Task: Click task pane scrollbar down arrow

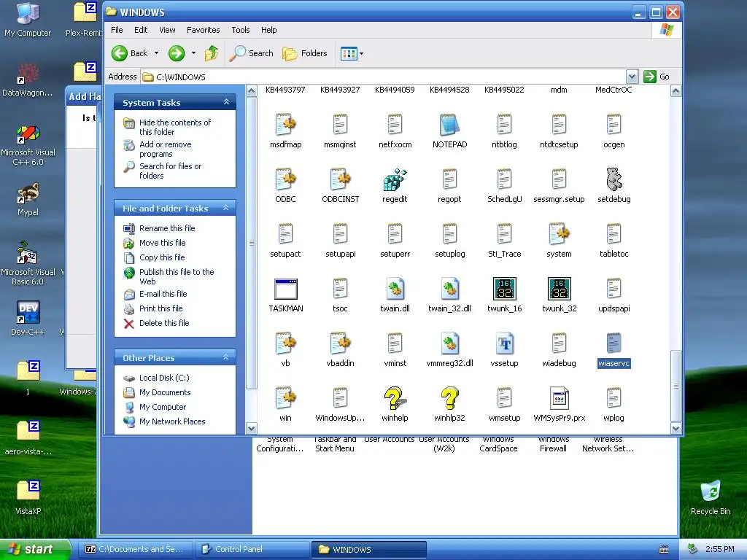Action: [x=252, y=428]
